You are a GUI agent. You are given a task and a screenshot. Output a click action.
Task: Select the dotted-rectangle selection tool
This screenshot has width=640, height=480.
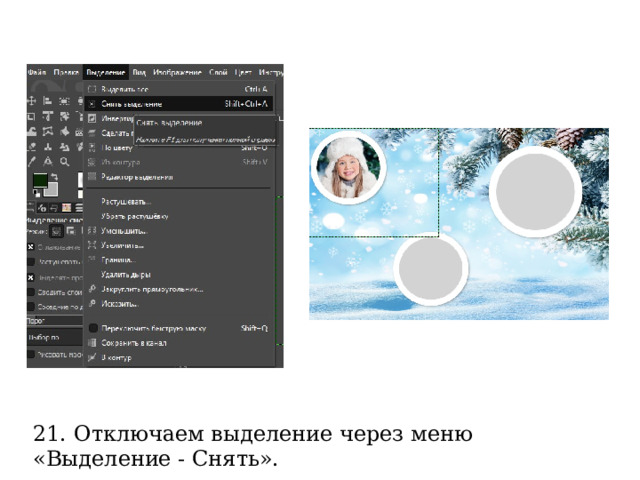64,101
